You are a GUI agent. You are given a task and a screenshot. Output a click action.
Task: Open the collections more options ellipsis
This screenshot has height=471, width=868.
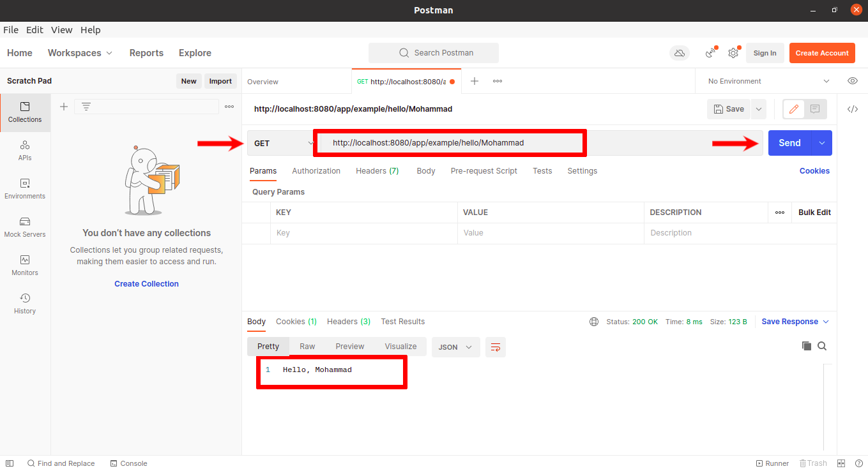tap(229, 107)
